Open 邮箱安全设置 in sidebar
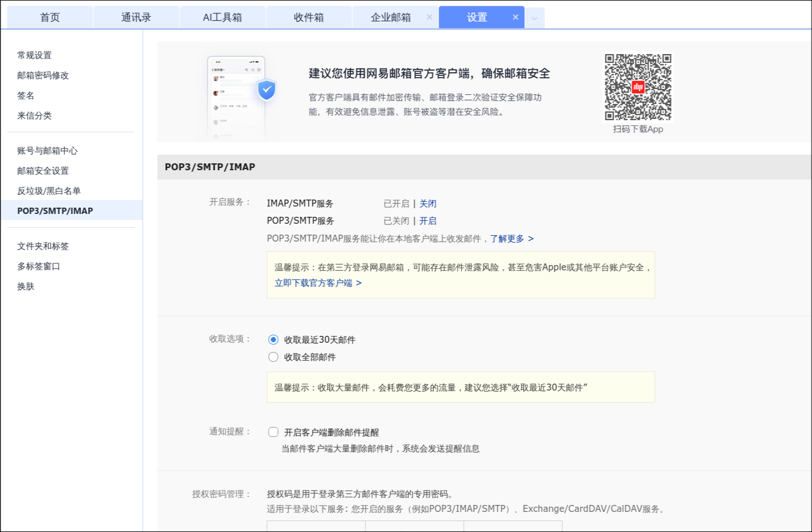812x532 pixels. (43, 171)
